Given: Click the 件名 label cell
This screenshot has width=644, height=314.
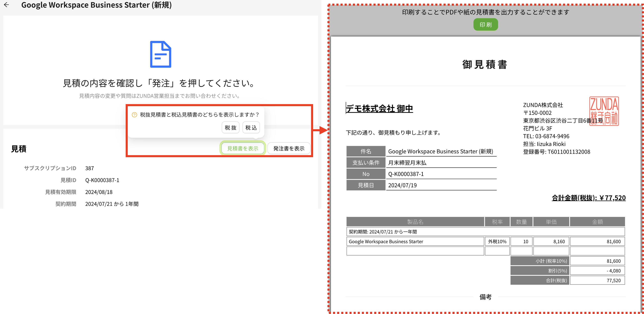Looking at the screenshot, I should (x=366, y=151).
